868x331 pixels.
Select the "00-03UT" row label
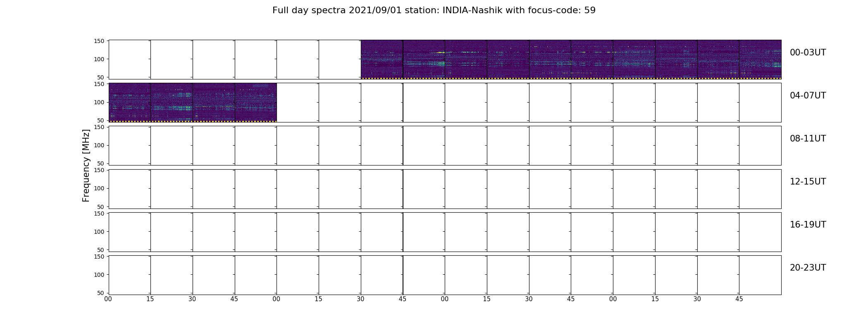808,53
